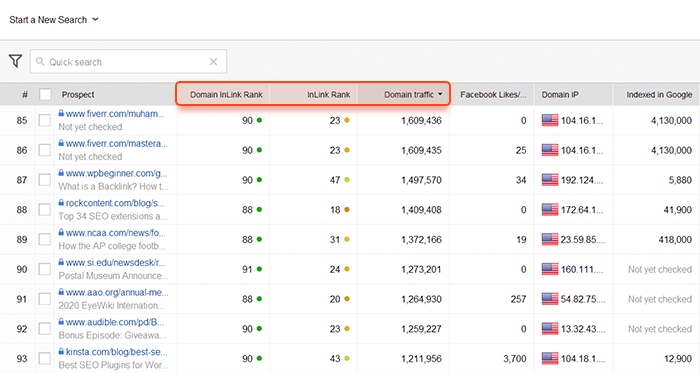The height and width of the screenshot is (373, 700).
Task: Click orange InLink Rank dot next to 18
Action: (347, 210)
